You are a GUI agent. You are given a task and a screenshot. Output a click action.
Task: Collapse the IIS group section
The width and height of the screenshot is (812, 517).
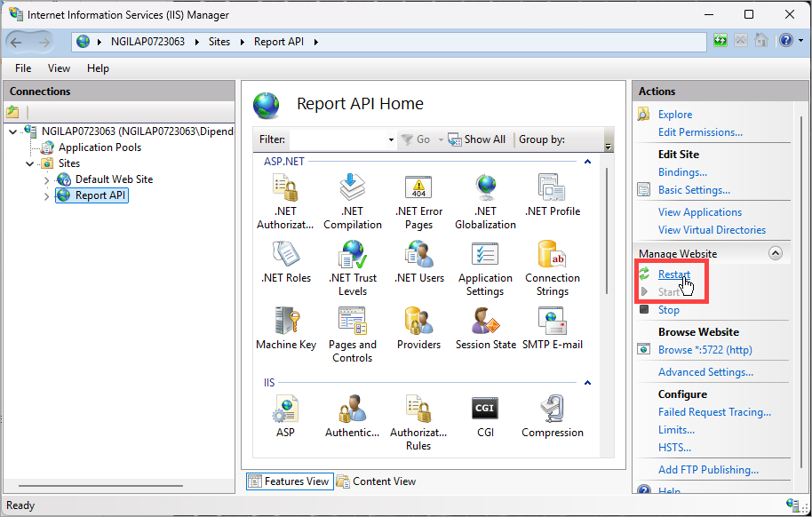(587, 383)
